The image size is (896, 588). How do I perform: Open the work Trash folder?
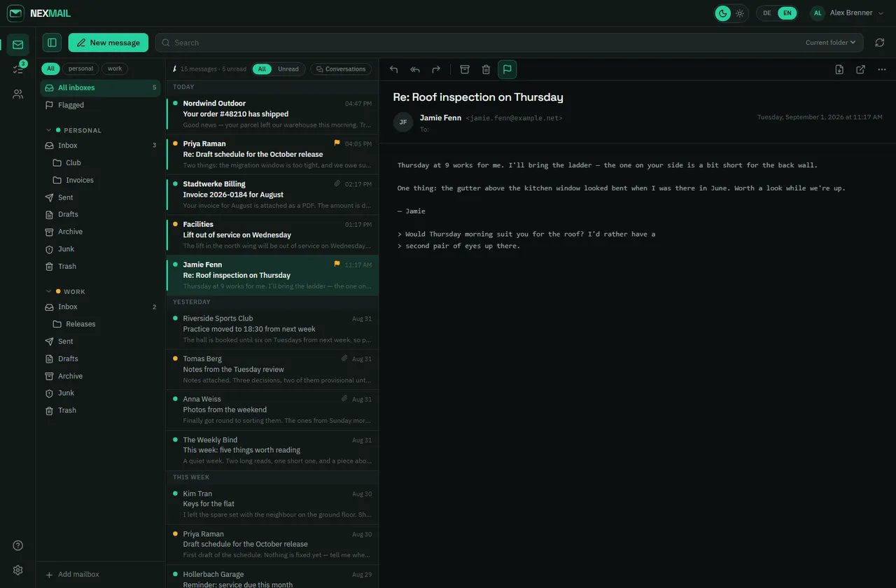(100, 410)
